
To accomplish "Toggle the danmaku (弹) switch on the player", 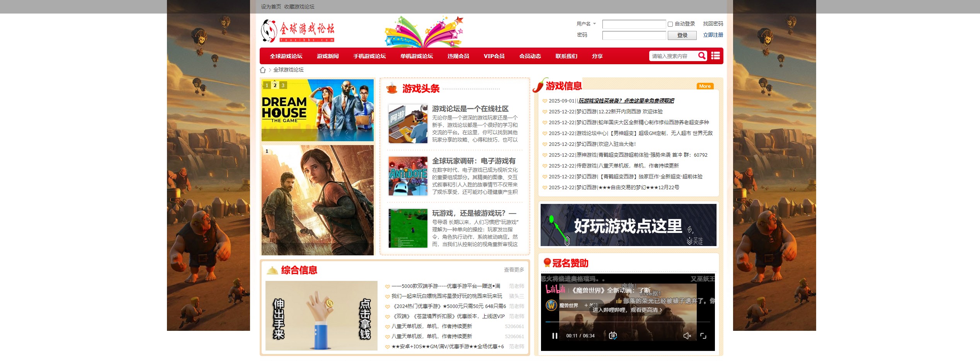I will 612,335.
